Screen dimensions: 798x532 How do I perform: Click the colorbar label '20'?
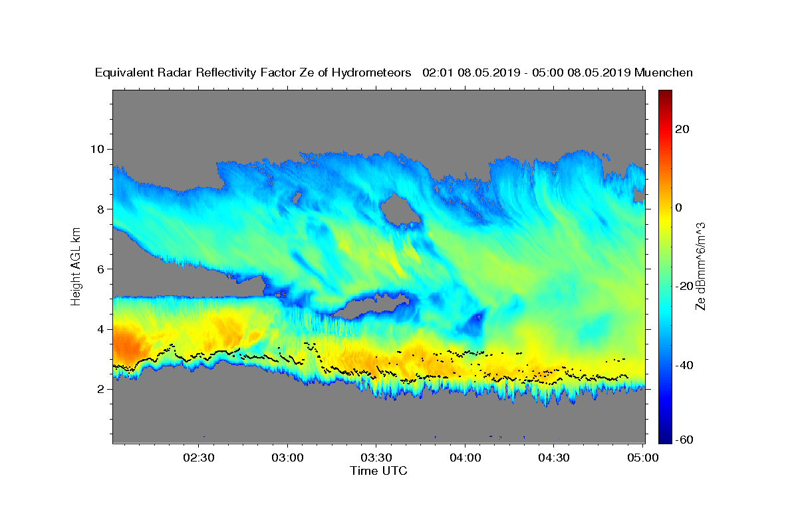682,129
